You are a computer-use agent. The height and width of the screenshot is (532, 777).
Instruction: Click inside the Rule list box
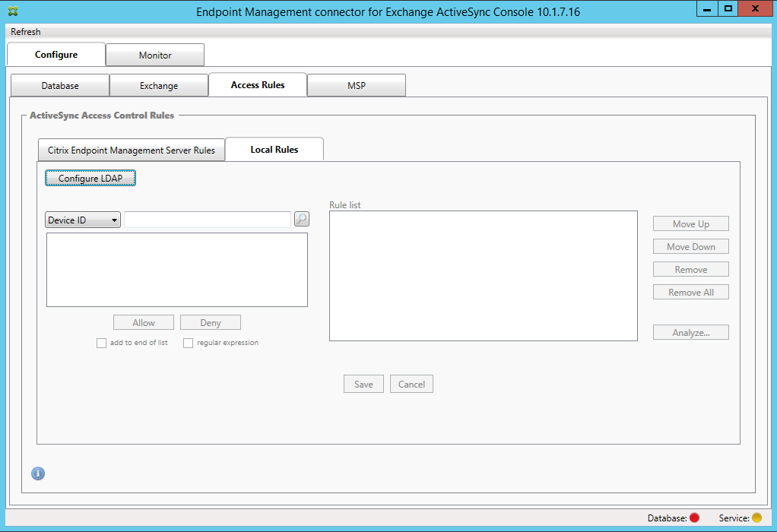(483, 276)
